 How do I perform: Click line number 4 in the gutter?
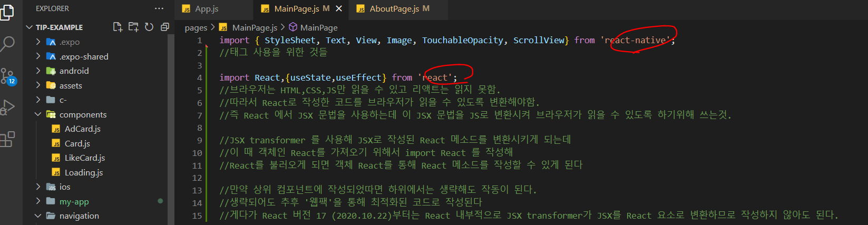(199, 78)
